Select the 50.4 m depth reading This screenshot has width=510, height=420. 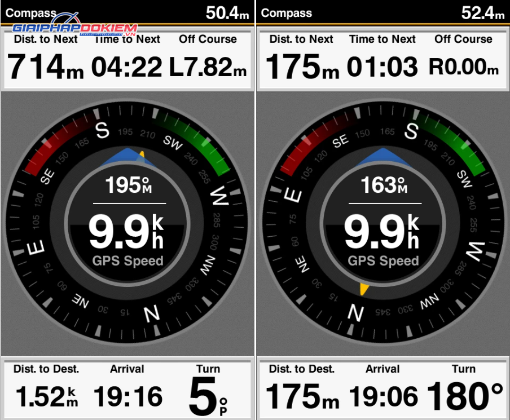[x=227, y=13]
